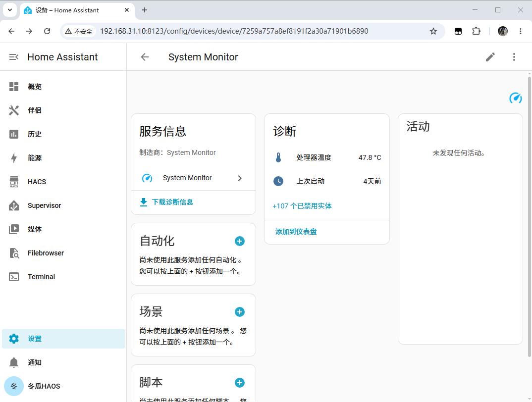Viewport: 532px width, 402px height.
Task: Click the 不安全 security warning chip
Action: click(78, 31)
